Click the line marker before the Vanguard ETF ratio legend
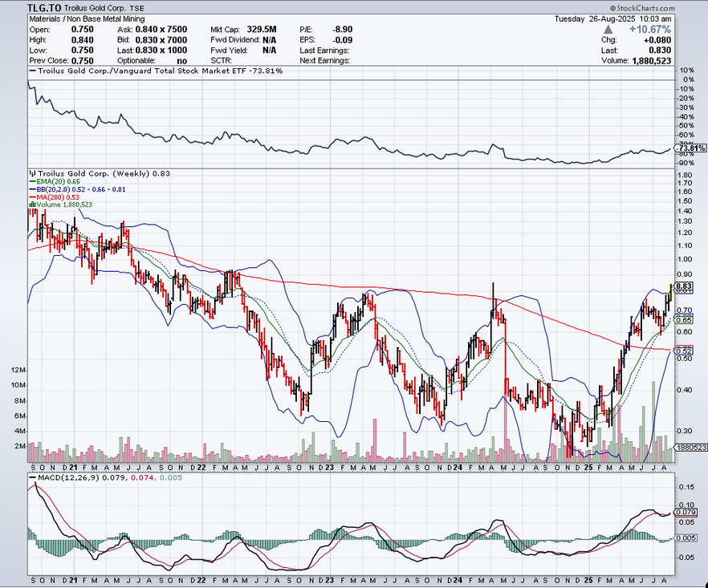The height and width of the screenshot is (588, 708). tap(32, 71)
